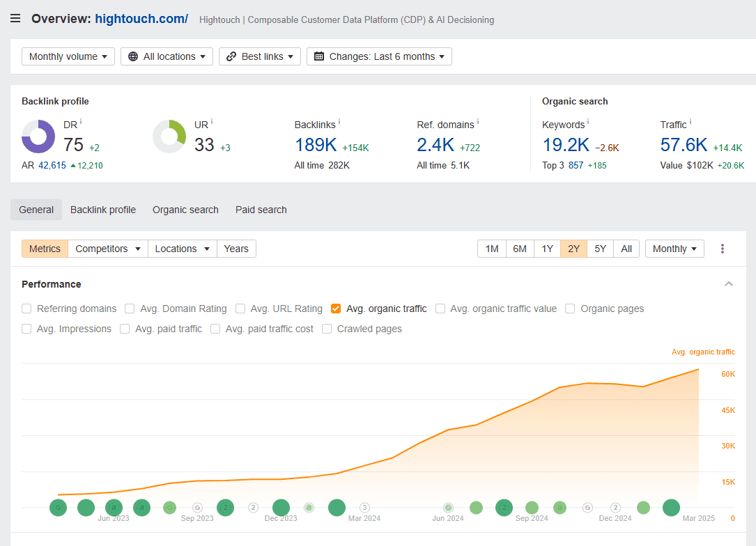Enable the Crawled pages checkbox
This screenshot has width=756, height=546.
pyautogui.click(x=327, y=329)
